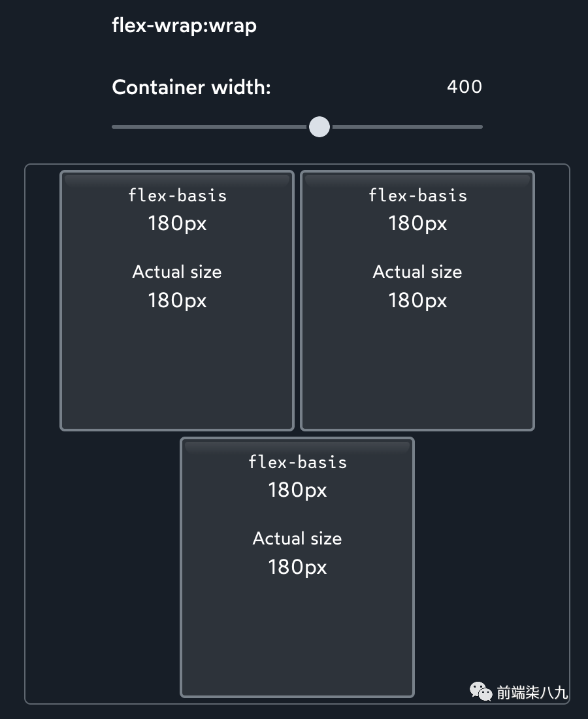Viewport: 588px width, 719px height.
Task: Click the "Container width:" label
Action: pos(191,87)
